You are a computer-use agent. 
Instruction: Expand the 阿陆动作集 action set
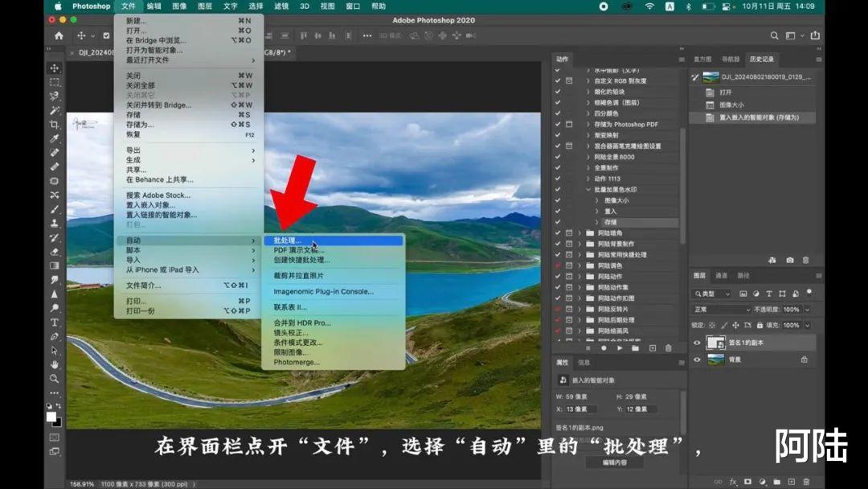(x=579, y=287)
